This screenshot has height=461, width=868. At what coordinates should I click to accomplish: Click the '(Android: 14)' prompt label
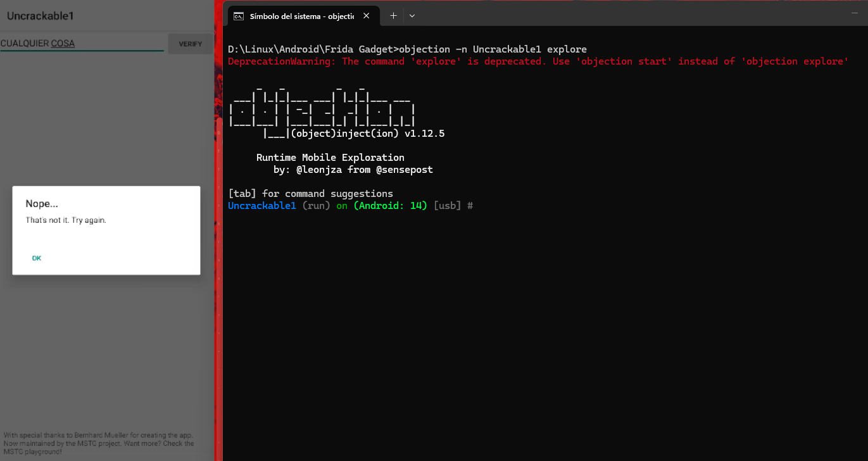pyautogui.click(x=391, y=206)
